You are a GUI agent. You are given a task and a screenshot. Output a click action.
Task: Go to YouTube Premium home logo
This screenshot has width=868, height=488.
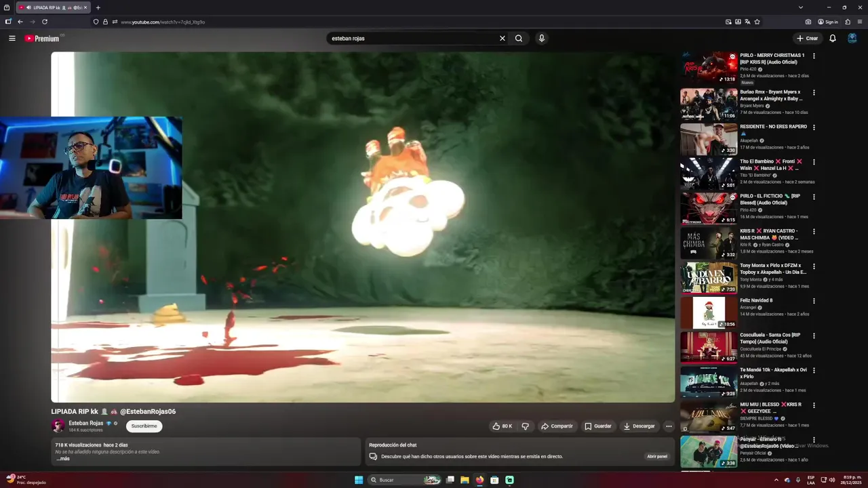(42, 39)
